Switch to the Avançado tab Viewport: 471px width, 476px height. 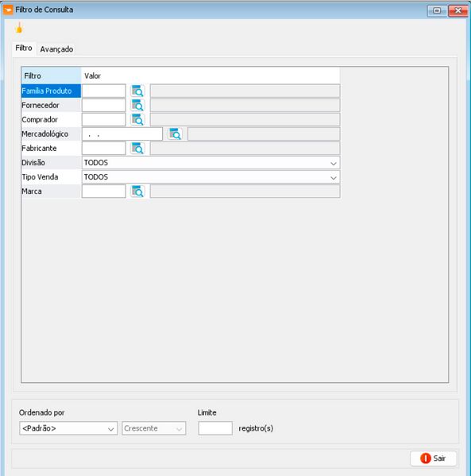(x=56, y=49)
